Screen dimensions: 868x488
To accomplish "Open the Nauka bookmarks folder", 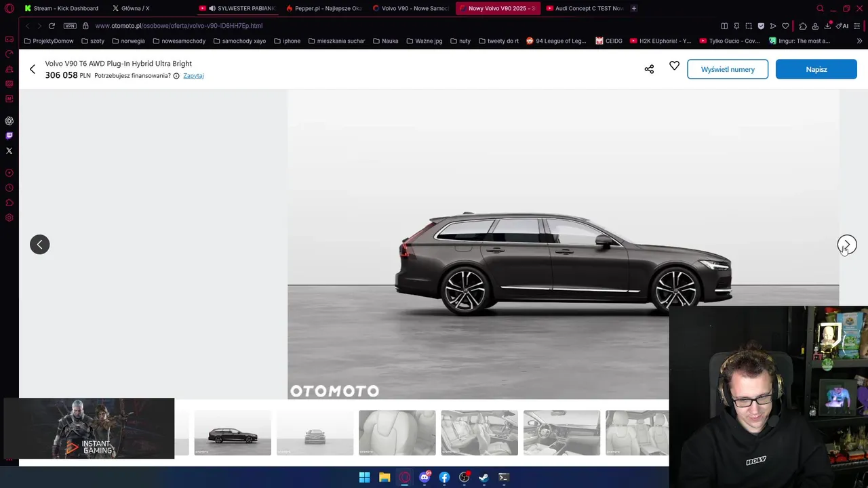I will (x=386, y=41).
